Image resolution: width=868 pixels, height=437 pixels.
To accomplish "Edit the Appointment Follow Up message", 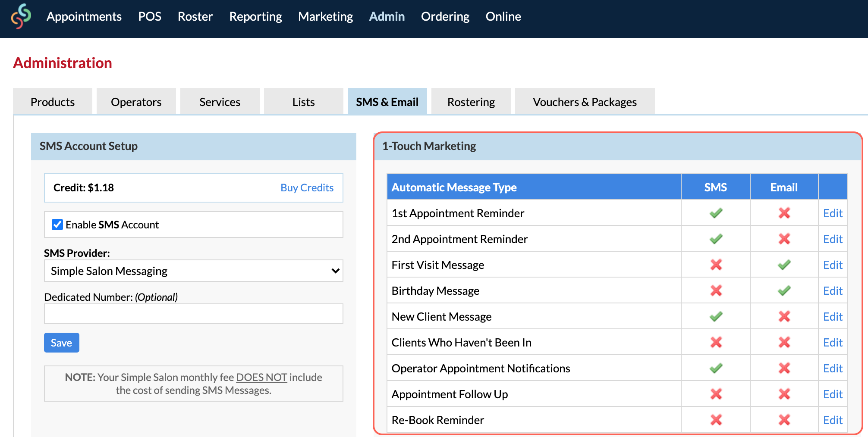I will click(x=833, y=394).
